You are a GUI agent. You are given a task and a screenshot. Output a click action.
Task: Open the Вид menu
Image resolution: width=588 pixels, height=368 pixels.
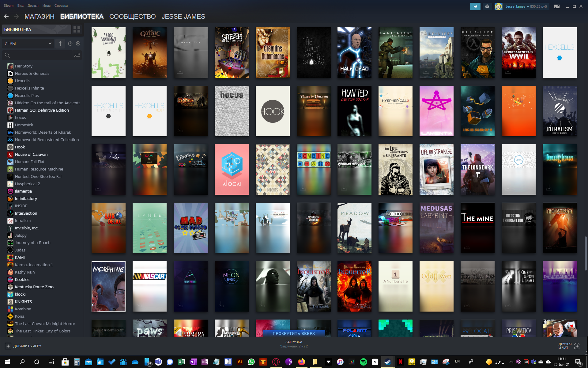tap(21, 6)
